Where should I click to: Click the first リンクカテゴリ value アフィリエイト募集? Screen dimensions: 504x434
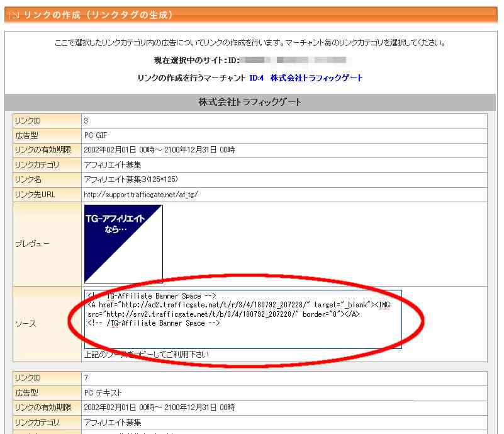(x=113, y=165)
